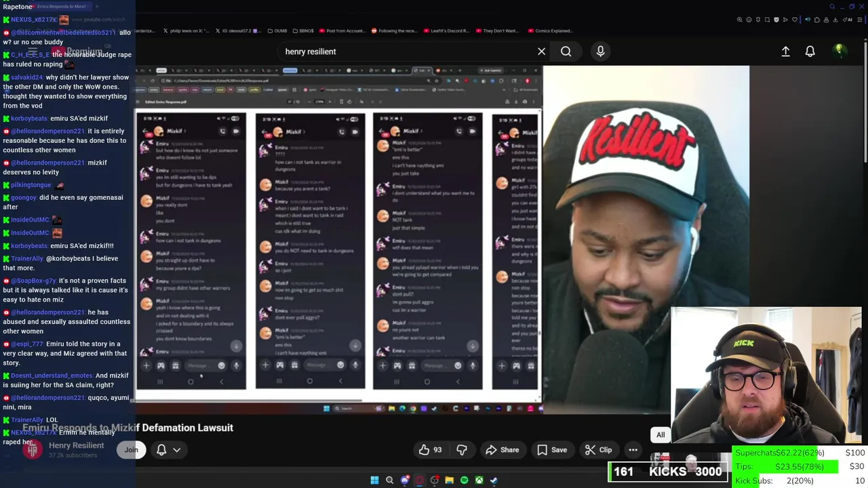
Task: Open the Windows Start button
Action: (x=374, y=480)
